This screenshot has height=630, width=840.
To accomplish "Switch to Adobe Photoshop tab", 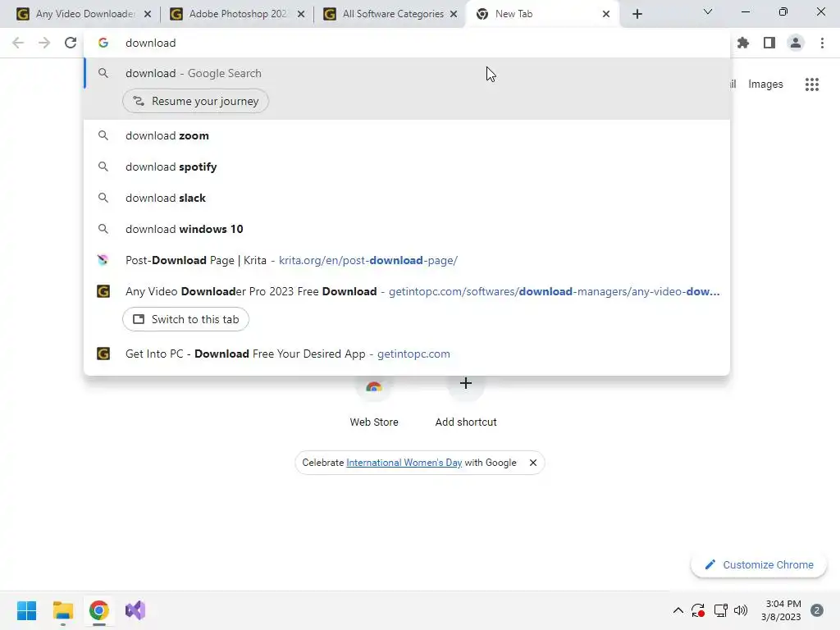I will pos(235,14).
